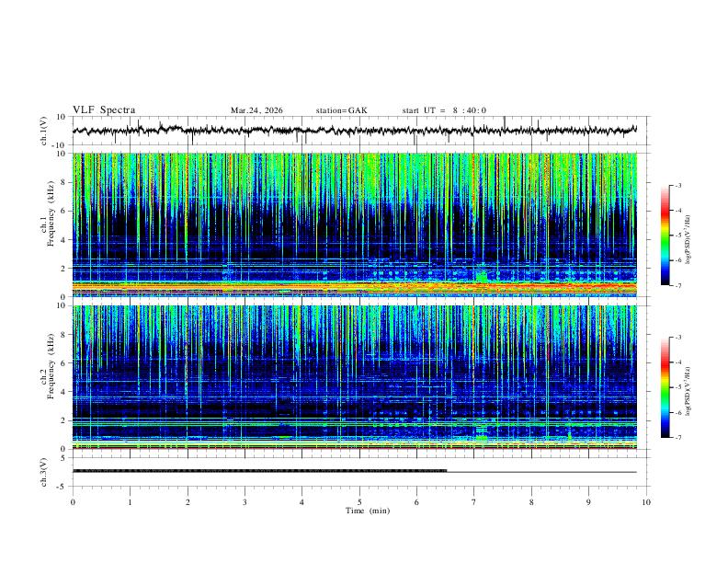The image size is (728, 563).
Task: Select the "ch.1 Frequency (kHz)" axis label
Action: [48, 213]
